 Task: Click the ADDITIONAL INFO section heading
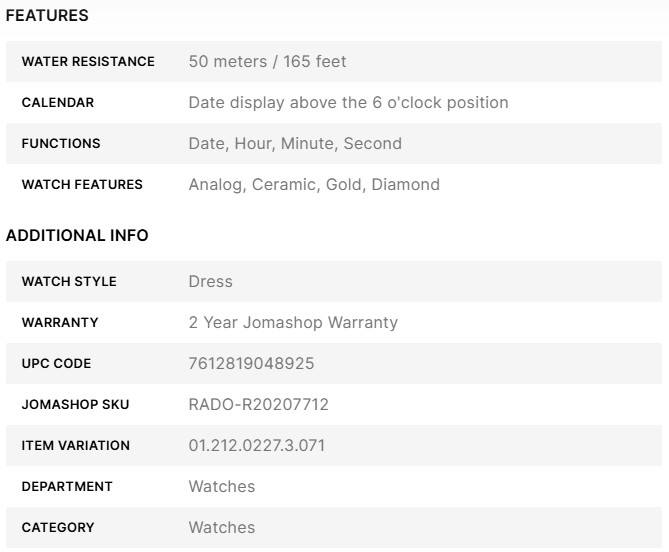pyautogui.click(x=77, y=236)
